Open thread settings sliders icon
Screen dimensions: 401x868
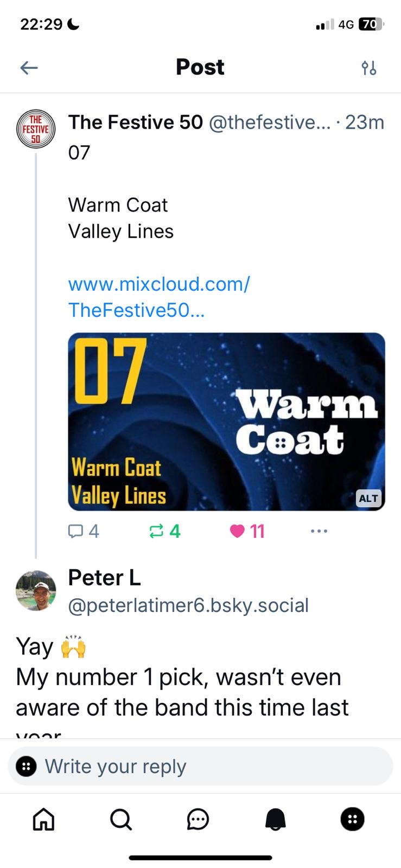(x=369, y=68)
